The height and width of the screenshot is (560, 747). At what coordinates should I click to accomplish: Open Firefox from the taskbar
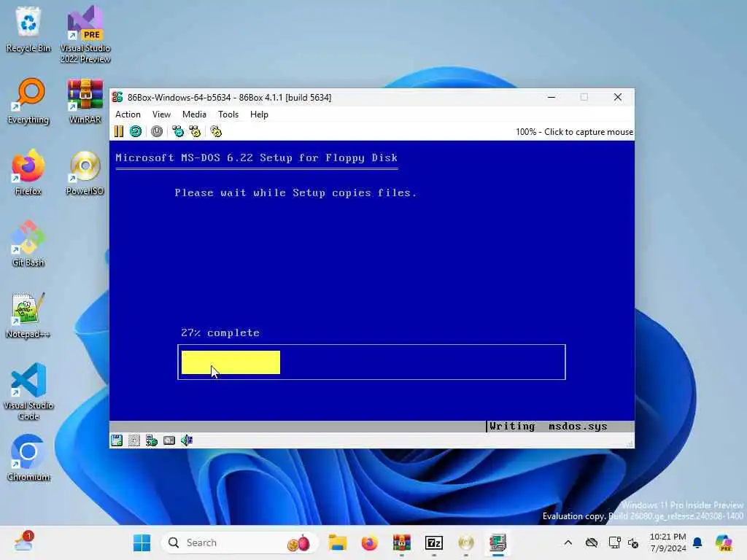click(370, 542)
